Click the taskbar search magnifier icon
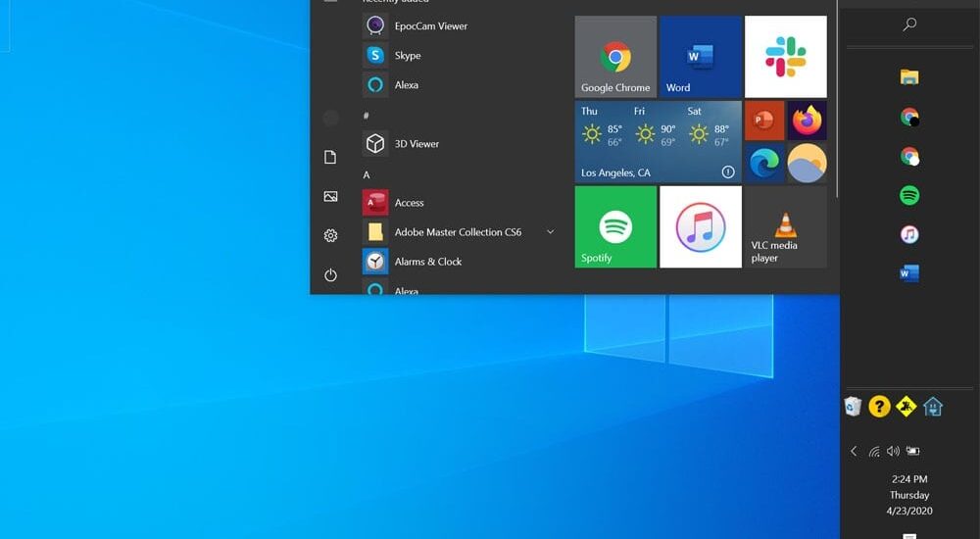The height and width of the screenshot is (539, 980). (910, 24)
